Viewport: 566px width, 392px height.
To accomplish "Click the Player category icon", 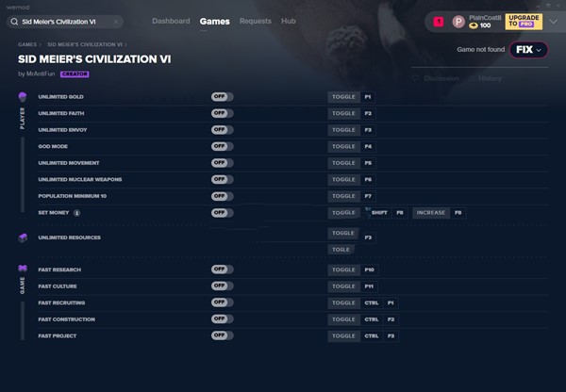I will (x=23, y=96).
